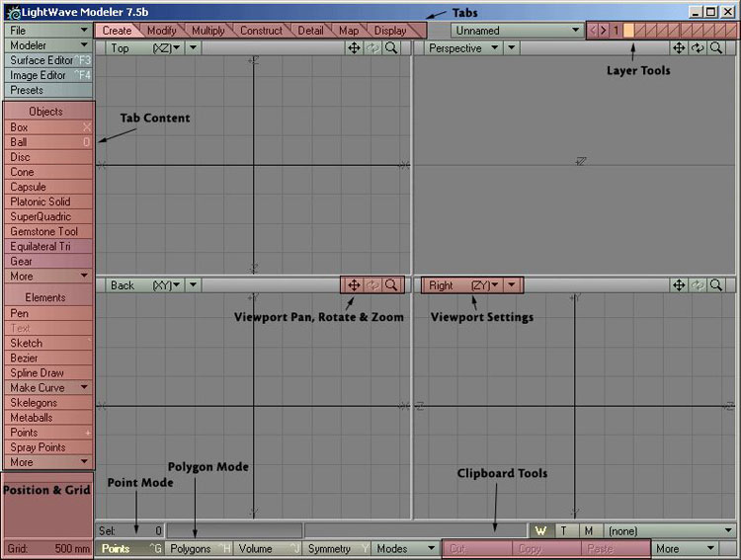Select the W weight map button
The width and height of the screenshot is (741, 560).
tap(540, 530)
